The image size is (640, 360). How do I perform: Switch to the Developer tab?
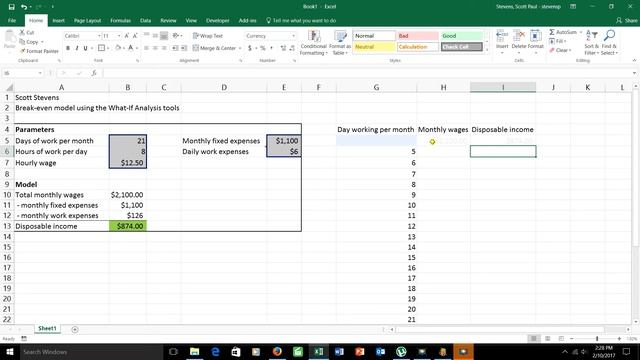click(218, 20)
